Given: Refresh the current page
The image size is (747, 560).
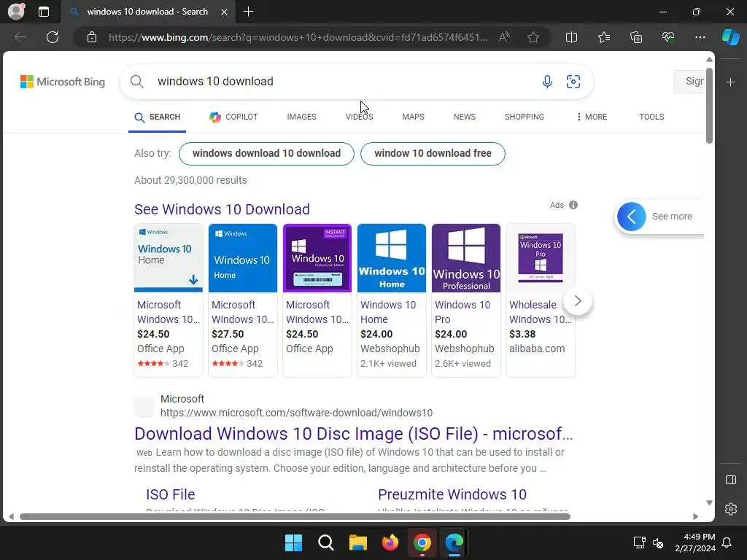Looking at the screenshot, I should click(53, 37).
